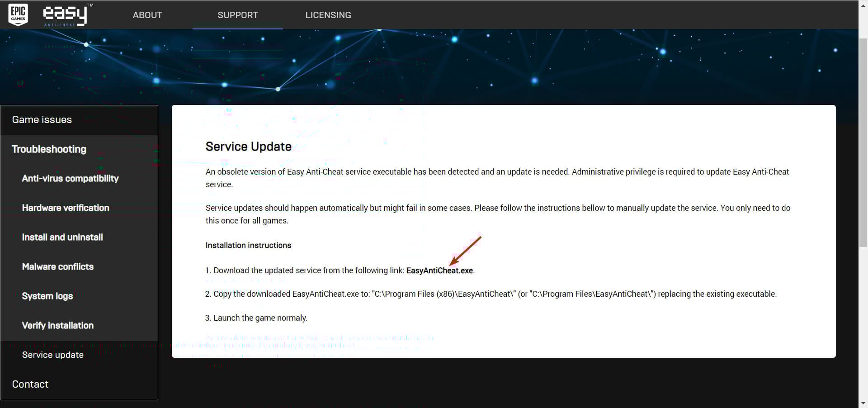Open the ABOUT page
The width and height of the screenshot is (868, 408).
(147, 14)
